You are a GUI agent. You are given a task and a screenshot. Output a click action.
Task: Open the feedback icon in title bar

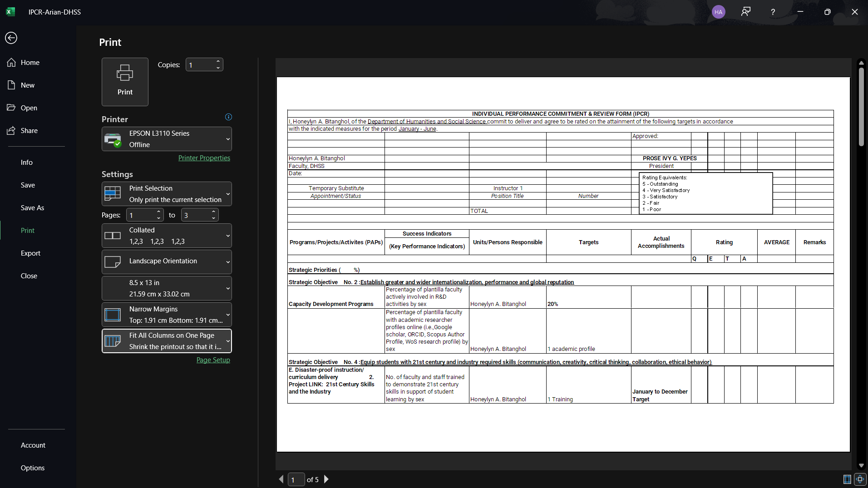pyautogui.click(x=745, y=12)
